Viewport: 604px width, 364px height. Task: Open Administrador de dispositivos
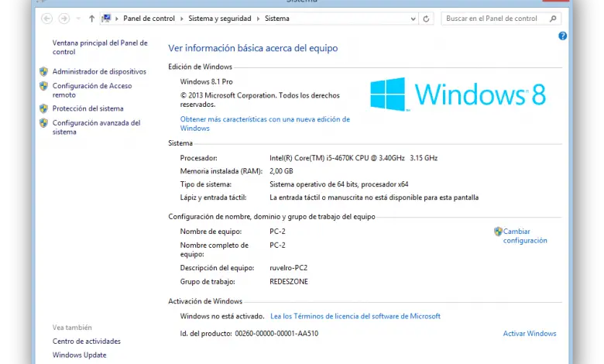[99, 72]
